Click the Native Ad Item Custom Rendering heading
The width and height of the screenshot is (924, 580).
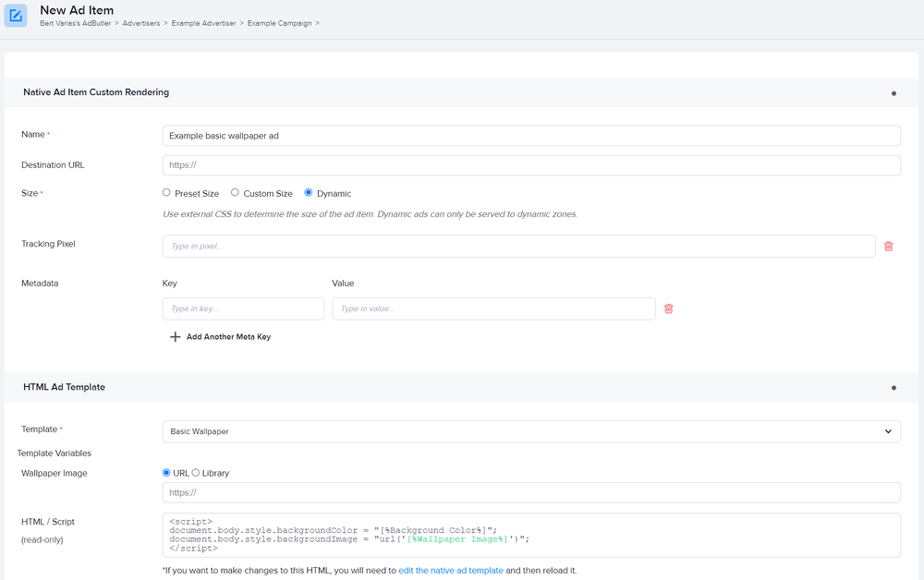pos(96,92)
